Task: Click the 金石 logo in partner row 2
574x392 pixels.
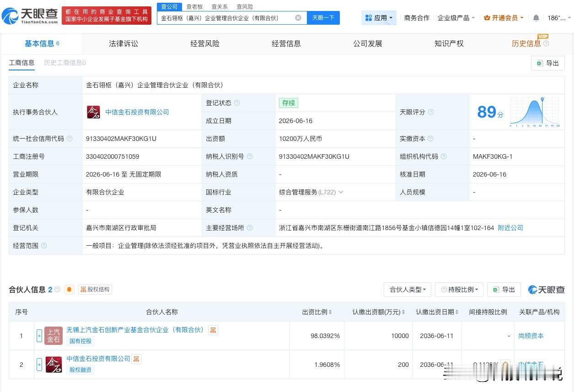Action: click(x=54, y=365)
